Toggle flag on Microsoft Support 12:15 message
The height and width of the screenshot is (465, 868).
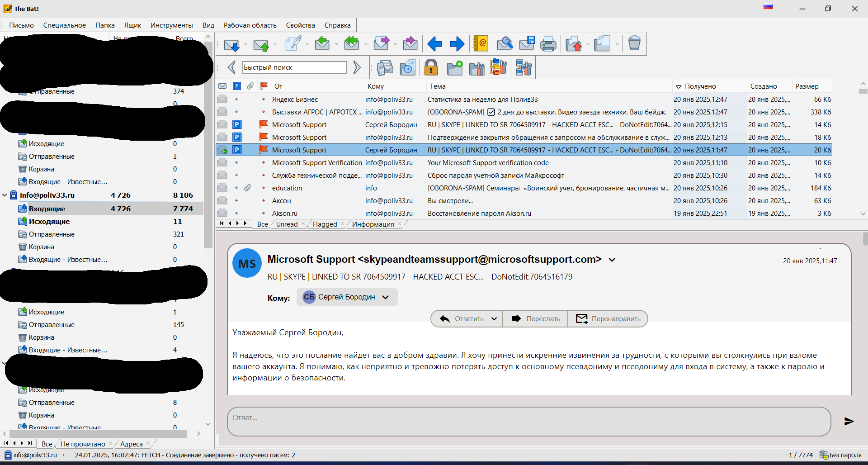(x=264, y=124)
